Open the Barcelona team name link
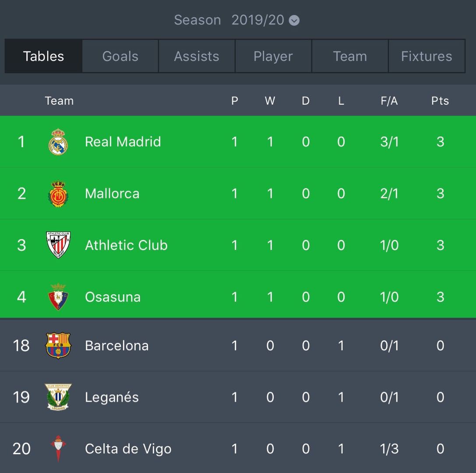Viewport: 476px width, 473px height. [117, 346]
